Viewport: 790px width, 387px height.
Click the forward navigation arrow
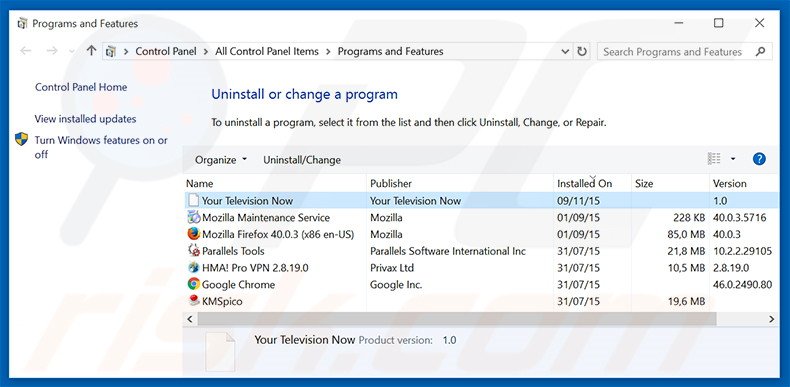52,51
